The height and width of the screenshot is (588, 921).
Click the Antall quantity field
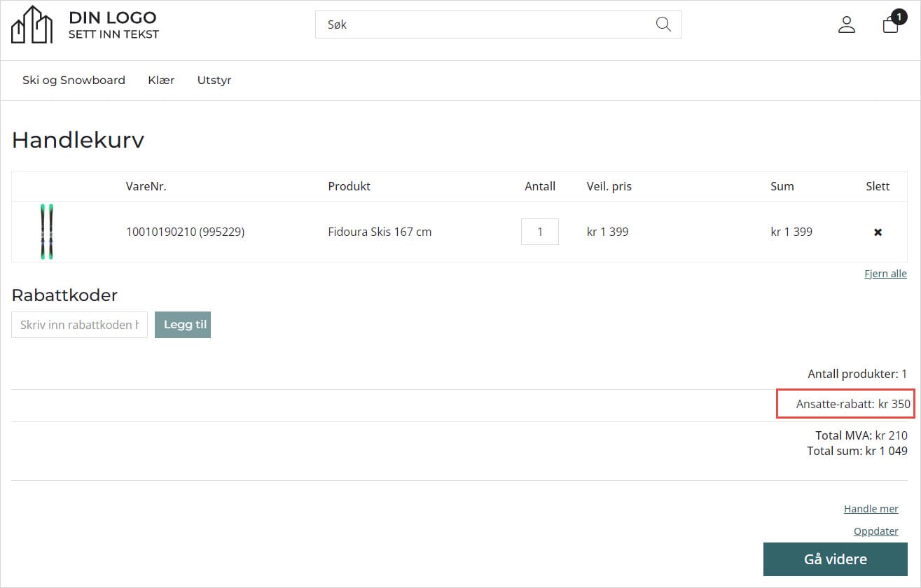539,232
